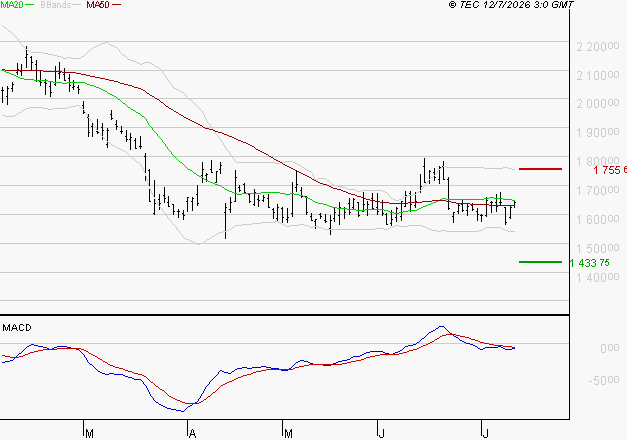The height and width of the screenshot is (440, 627).
Task: Click the MACD 0 00 axis label
Action: 610,348
